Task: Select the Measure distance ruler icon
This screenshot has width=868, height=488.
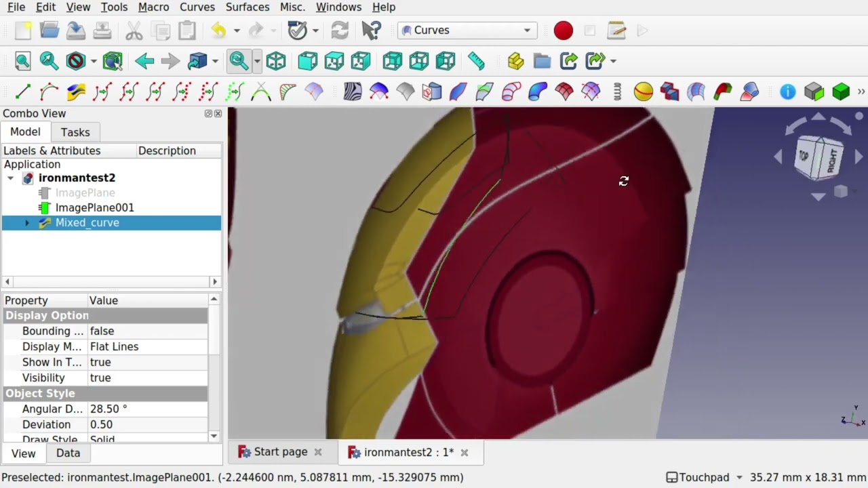Action: (476, 61)
